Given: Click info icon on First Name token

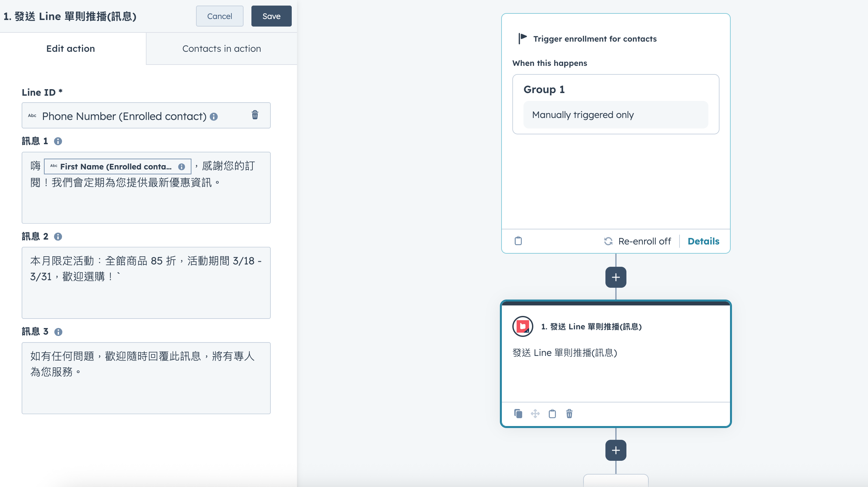Looking at the screenshot, I should tap(182, 167).
